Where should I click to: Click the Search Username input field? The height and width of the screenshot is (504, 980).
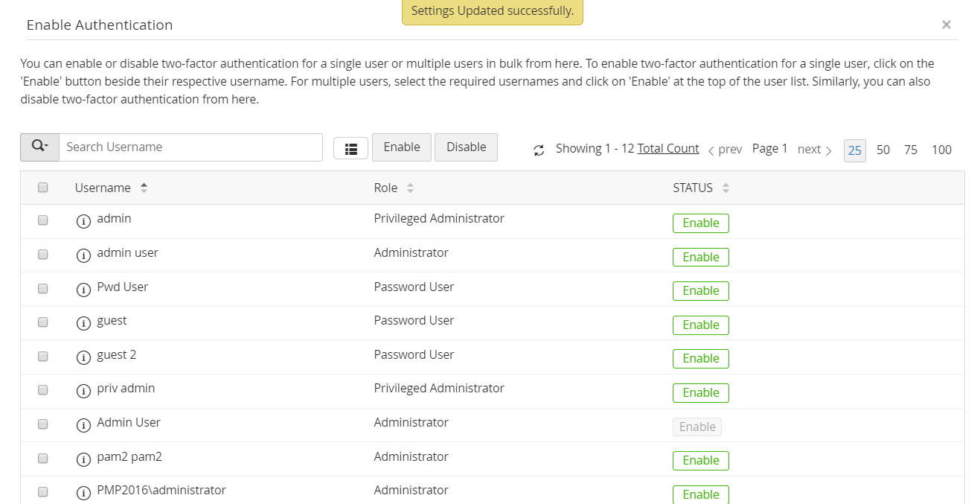pyautogui.click(x=190, y=147)
